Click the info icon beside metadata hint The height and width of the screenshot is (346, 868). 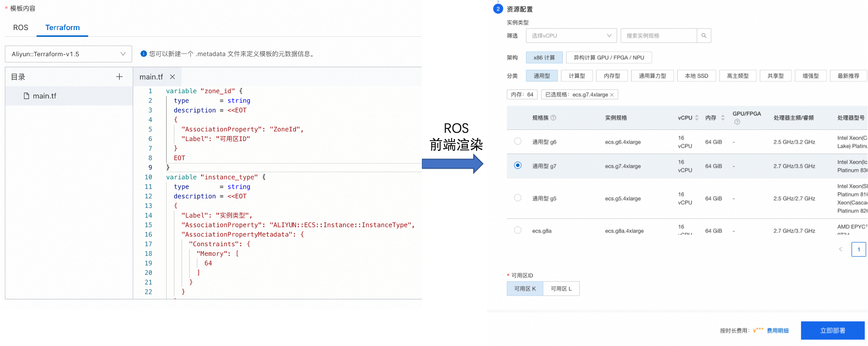143,54
